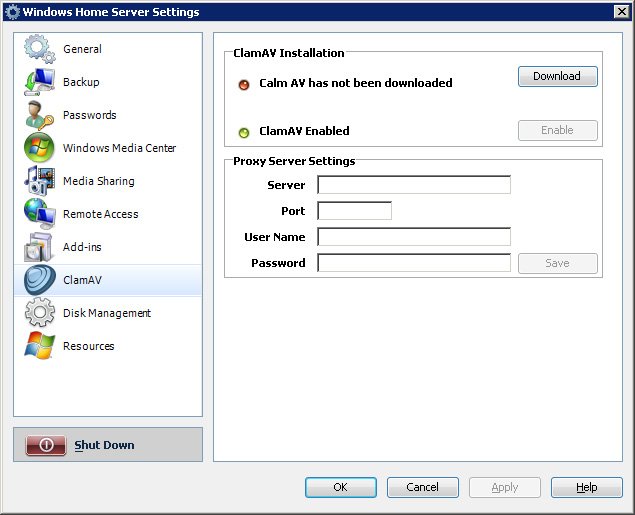Click the General gears icon
Viewport: 635px width, 515px height.
[x=39, y=49]
